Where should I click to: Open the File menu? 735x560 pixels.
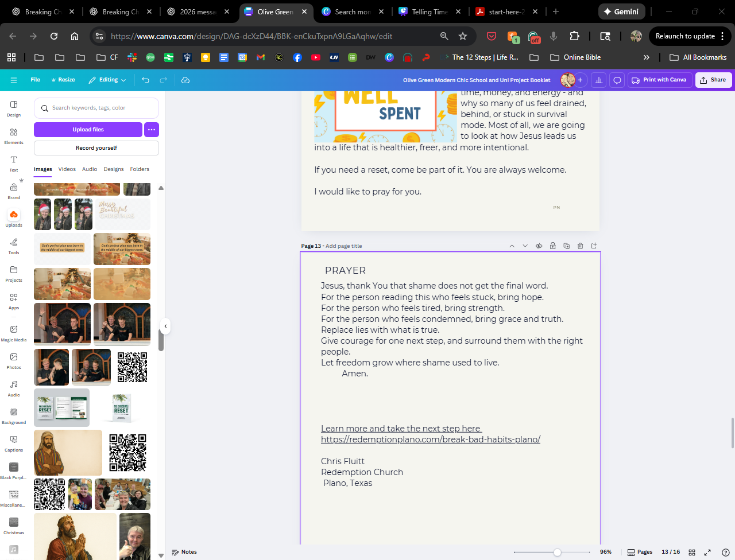click(x=35, y=80)
